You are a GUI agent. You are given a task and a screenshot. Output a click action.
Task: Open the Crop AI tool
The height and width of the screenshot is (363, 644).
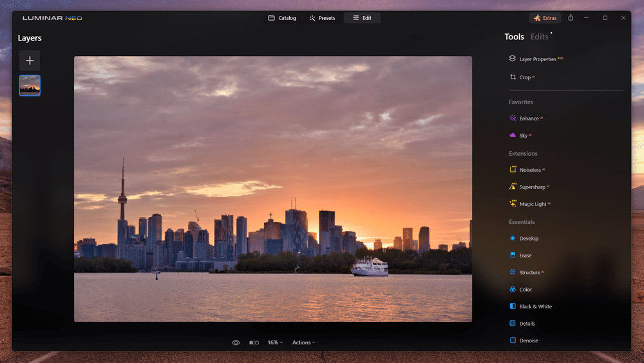(x=524, y=77)
